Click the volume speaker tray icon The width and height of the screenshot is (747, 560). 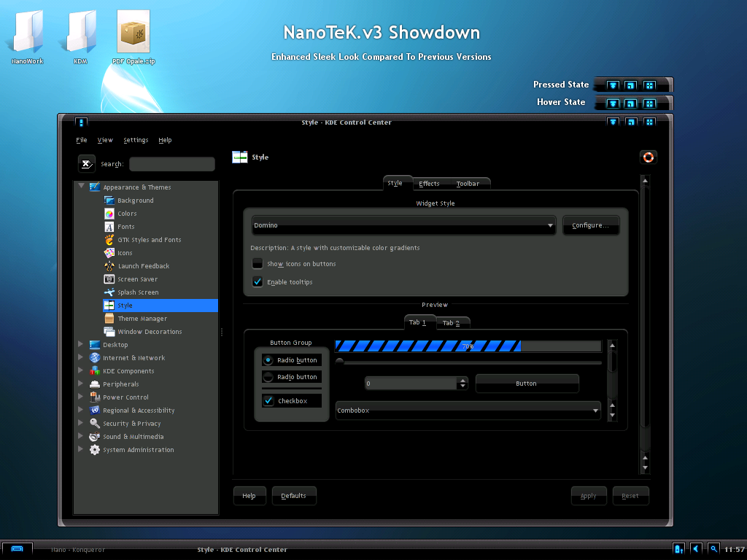click(697, 549)
